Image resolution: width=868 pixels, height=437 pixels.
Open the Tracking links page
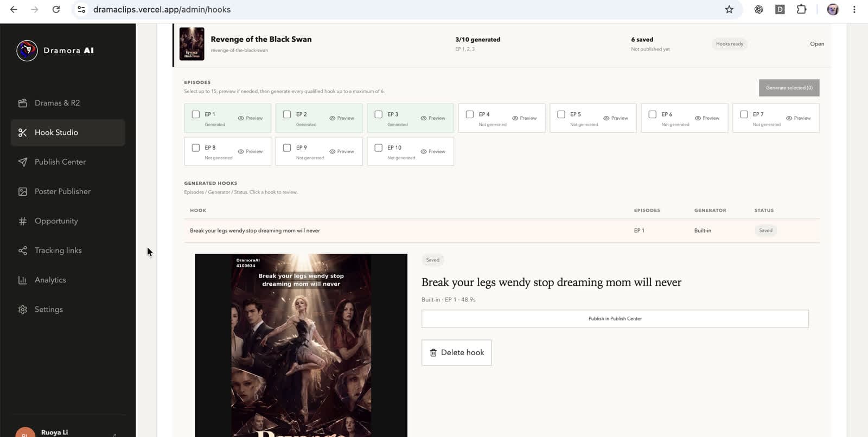[68, 250]
